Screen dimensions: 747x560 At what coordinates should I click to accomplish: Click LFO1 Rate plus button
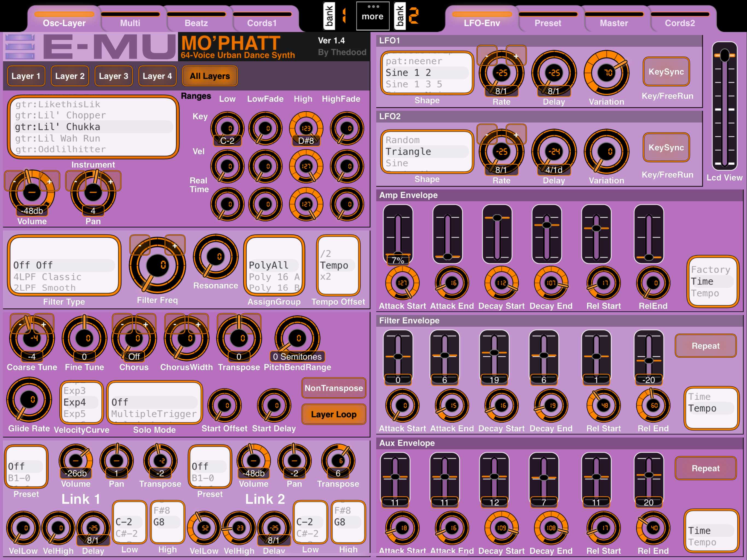click(516, 56)
